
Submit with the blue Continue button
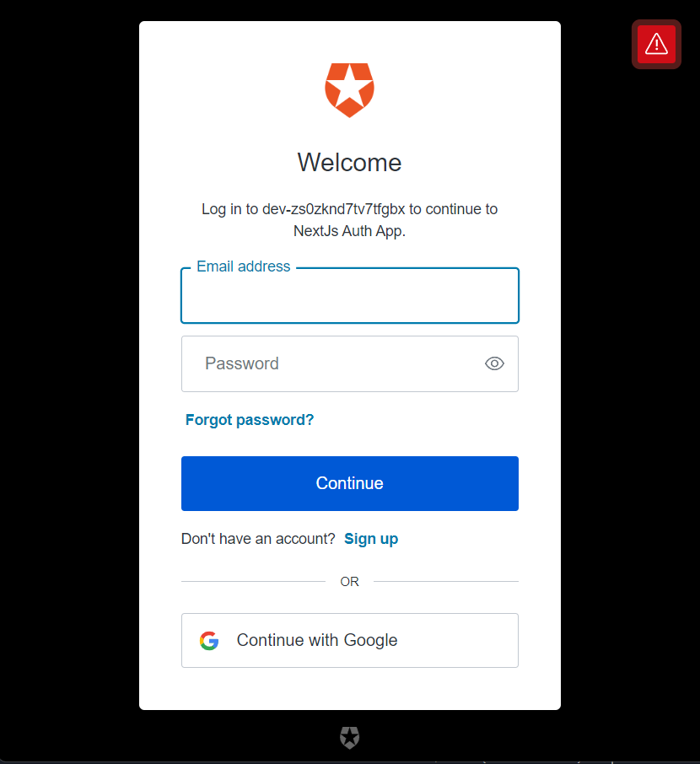[x=349, y=483]
